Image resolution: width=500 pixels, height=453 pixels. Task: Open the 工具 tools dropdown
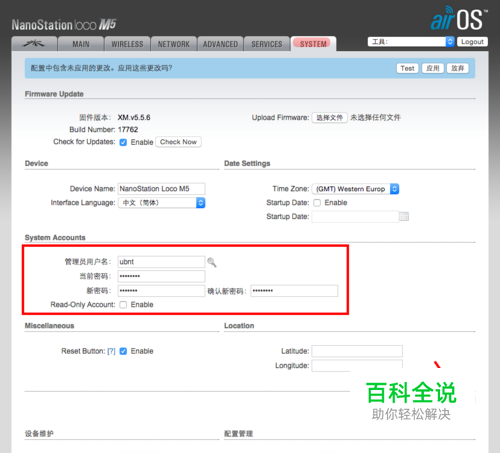pyautogui.click(x=411, y=42)
